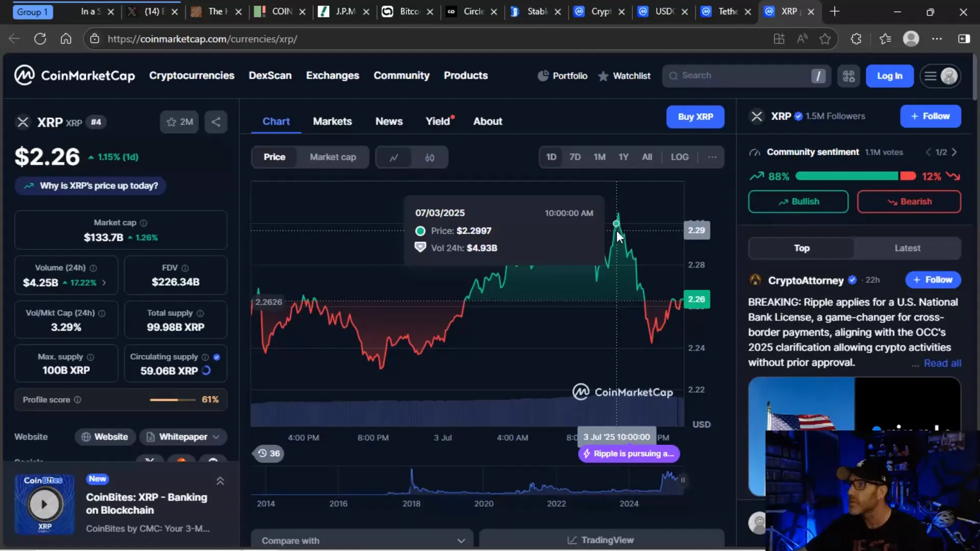Refresh the browser page
Image resolution: width=980 pixels, height=551 pixels.
(40, 39)
